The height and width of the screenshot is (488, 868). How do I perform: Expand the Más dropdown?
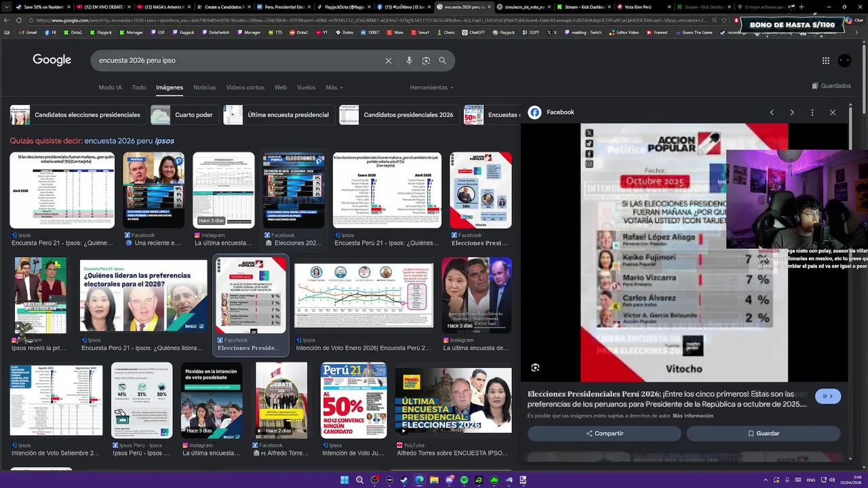pyautogui.click(x=334, y=87)
